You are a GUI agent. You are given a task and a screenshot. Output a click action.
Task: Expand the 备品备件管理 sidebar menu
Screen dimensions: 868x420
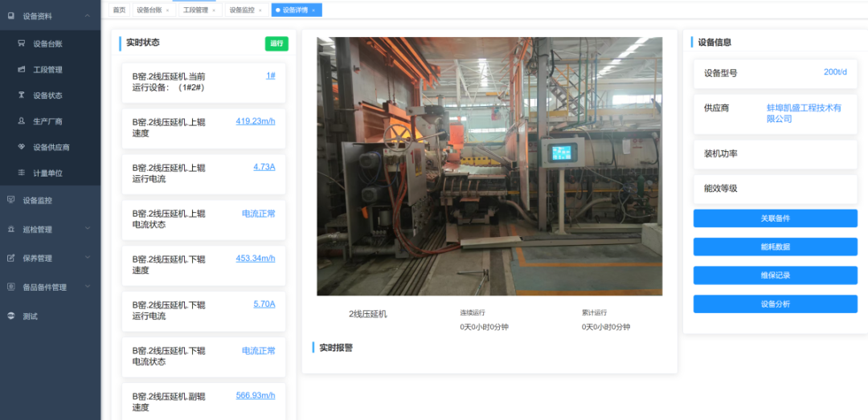click(87, 287)
